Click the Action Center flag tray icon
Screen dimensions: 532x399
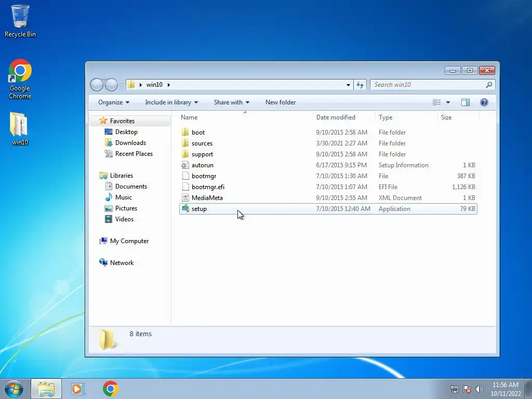coord(467,390)
